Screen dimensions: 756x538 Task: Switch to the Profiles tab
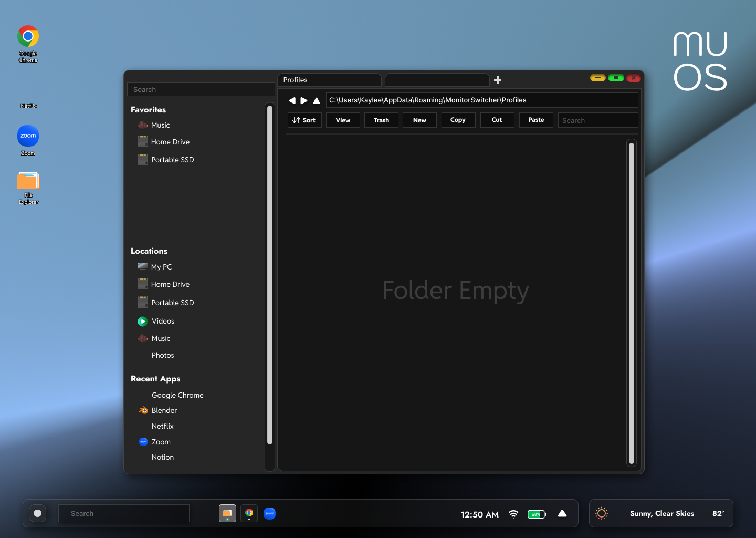329,80
